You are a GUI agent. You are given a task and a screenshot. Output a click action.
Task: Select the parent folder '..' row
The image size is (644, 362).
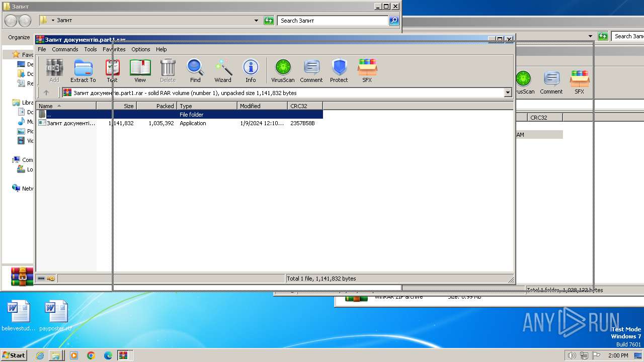[180, 115]
